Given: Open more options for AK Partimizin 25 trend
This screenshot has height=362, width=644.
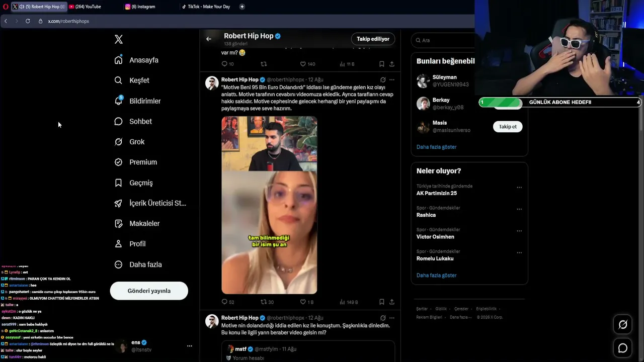Looking at the screenshot, I should (x=519, y=188).
